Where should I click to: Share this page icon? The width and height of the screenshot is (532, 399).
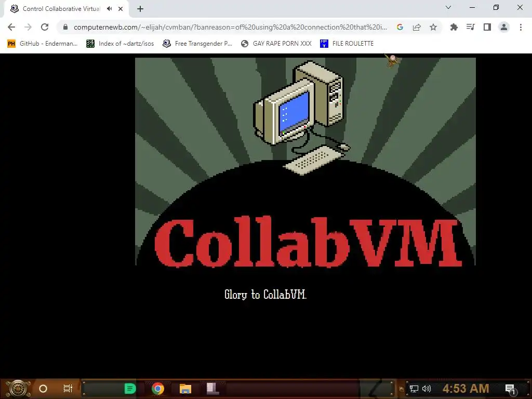417,27
